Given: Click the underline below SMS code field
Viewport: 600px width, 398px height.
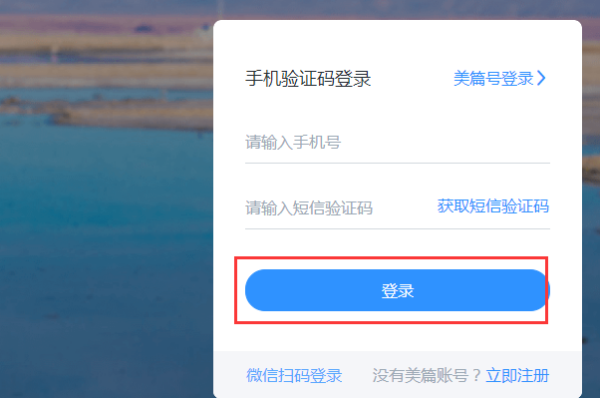Looking at the screenshot, I should pyautogui.click(x=397, y=229).
